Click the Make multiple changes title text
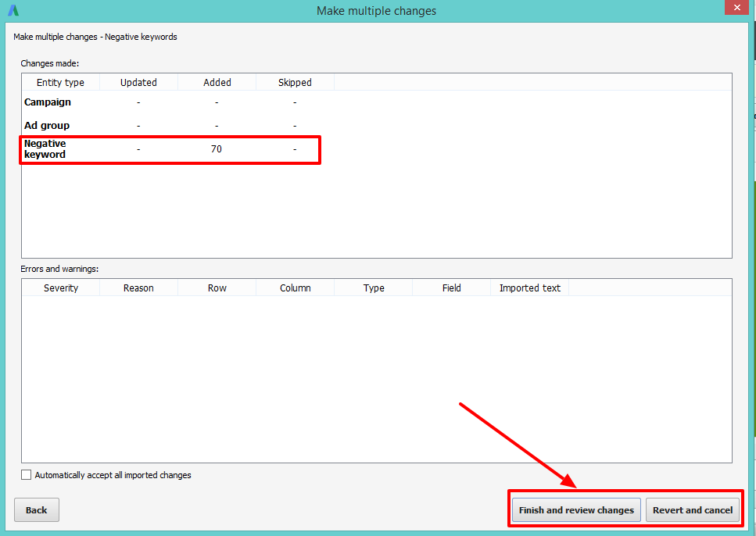Image resolution: width=756 pixels, height=536 pixels. [x=376, y=11]
